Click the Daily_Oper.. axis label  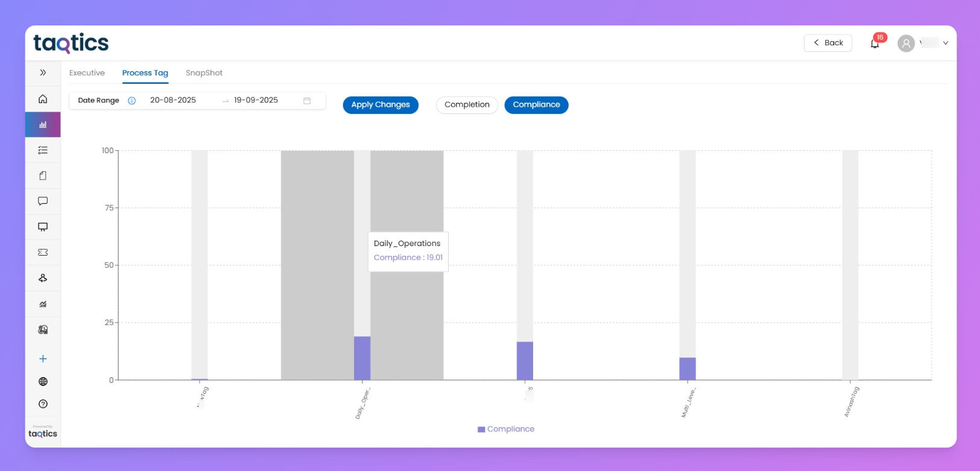tap(363, 403)
